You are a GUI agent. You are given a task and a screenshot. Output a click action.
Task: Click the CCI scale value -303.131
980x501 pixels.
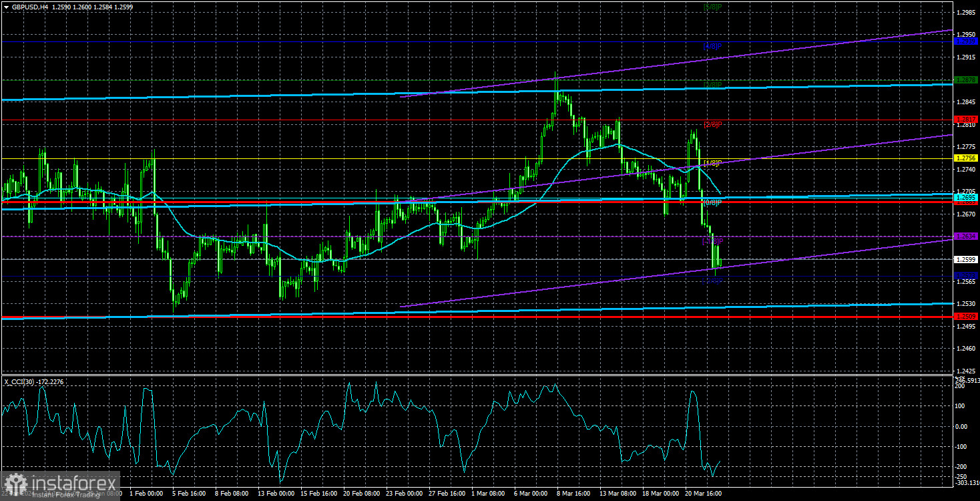coord(967,482)
